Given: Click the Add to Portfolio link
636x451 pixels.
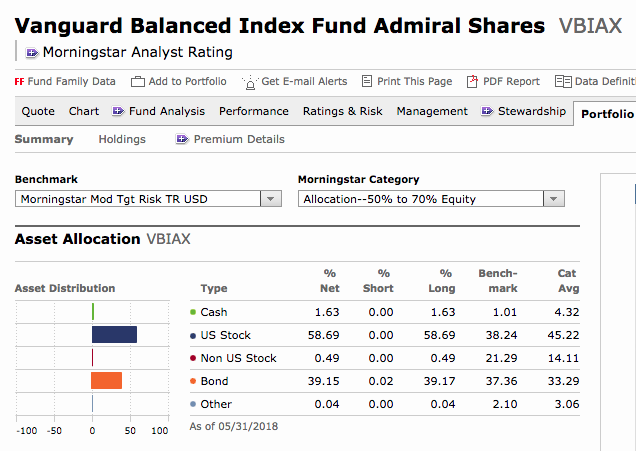Looking at the screenshot, I should pyautogui.click(x=187, y=82).
